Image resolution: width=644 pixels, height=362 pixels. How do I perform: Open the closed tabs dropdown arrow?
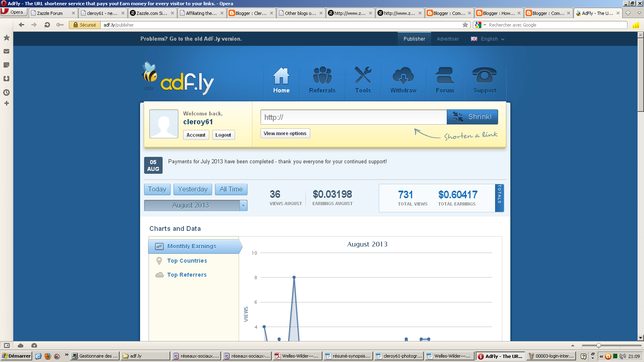(x=639, y=13)
